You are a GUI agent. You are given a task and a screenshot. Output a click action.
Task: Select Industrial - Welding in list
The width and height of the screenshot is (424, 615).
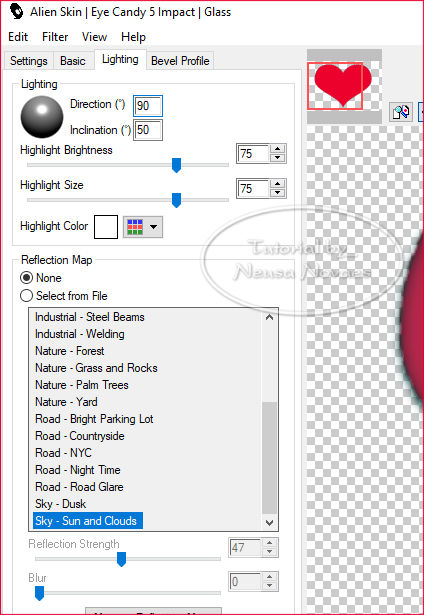(80, 334)
